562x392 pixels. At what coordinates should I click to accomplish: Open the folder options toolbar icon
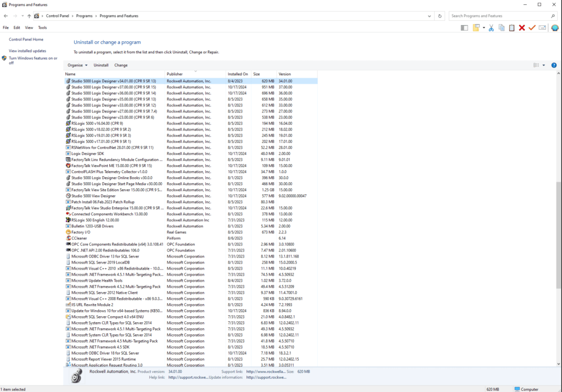pyautogui.click(x=476, y=27)
